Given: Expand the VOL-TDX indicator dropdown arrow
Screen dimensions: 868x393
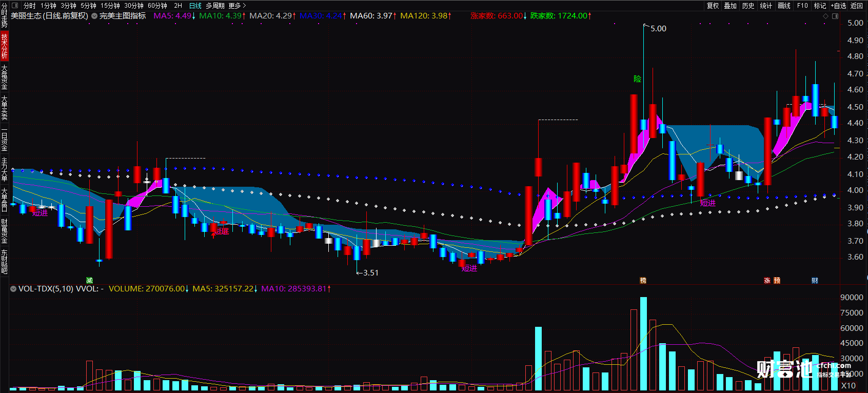Looking at the screenshot, I should point(13,289).
